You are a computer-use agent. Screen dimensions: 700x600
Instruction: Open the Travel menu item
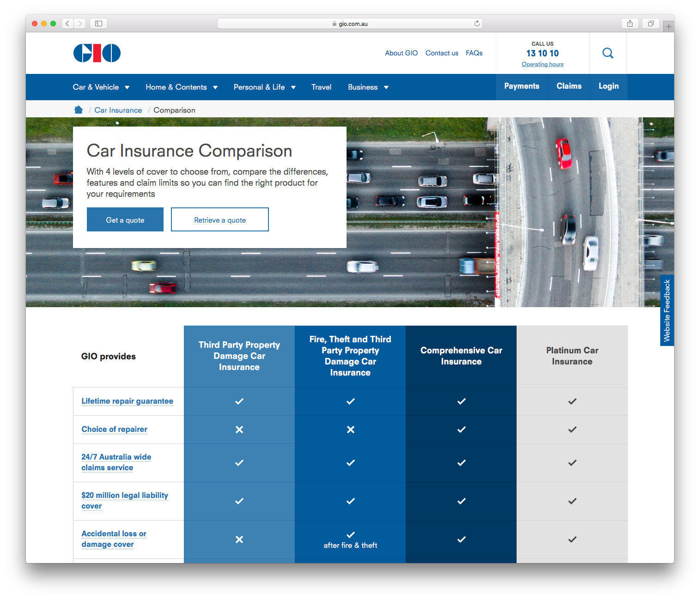pos(321,87)
